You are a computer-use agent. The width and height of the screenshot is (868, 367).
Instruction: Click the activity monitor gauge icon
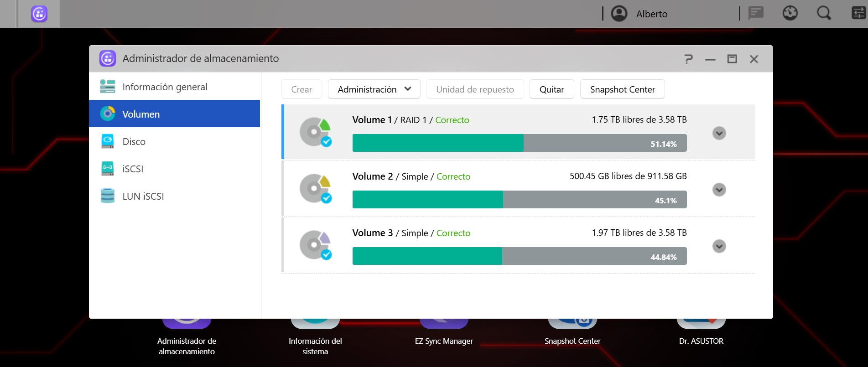point(790,13)
